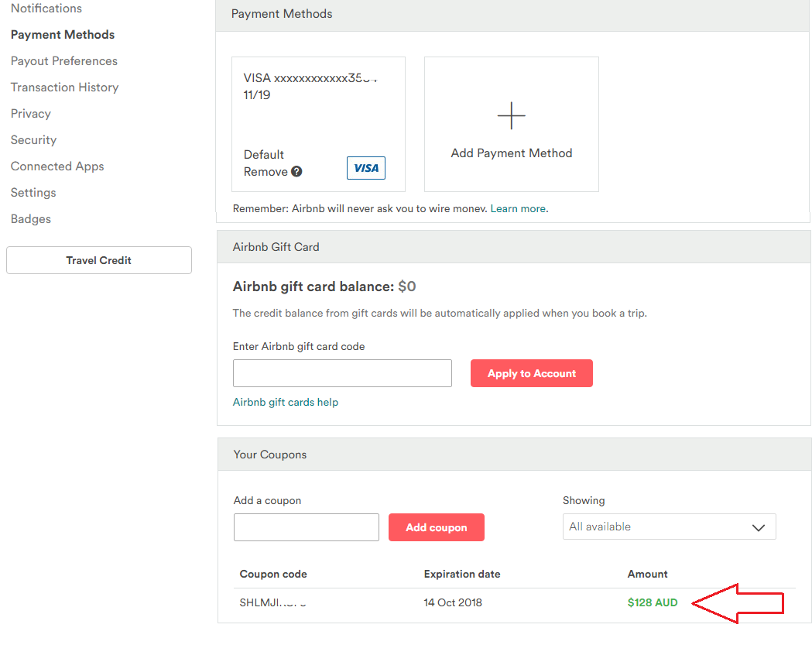Click the plus icon to add payment
The width and height of the screenshot is (812, 645).
[x=511, y=116]
